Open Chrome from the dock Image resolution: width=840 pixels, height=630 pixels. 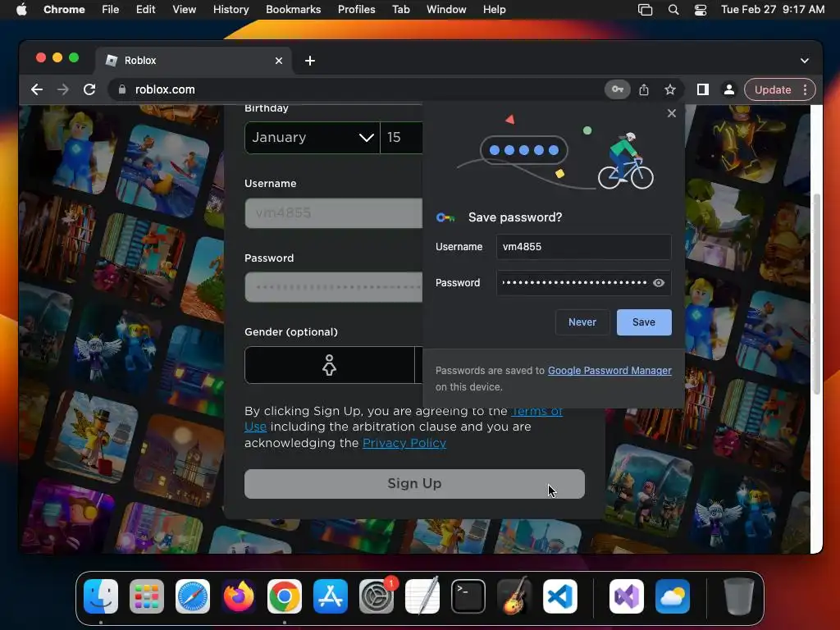pos(285,596)
